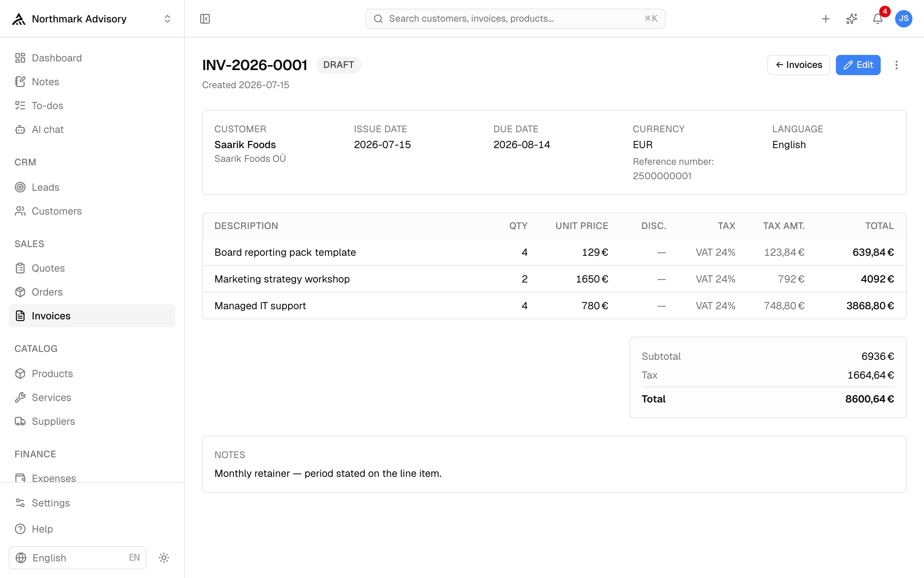Collapse the sidebar panel toggle icon

pyautogui.click(x=205, y=19)
